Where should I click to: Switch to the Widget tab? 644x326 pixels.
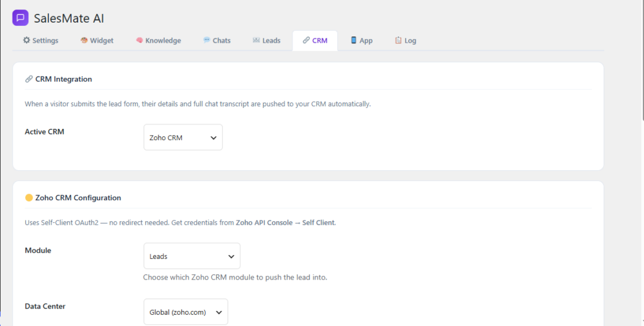pos(97,41)
